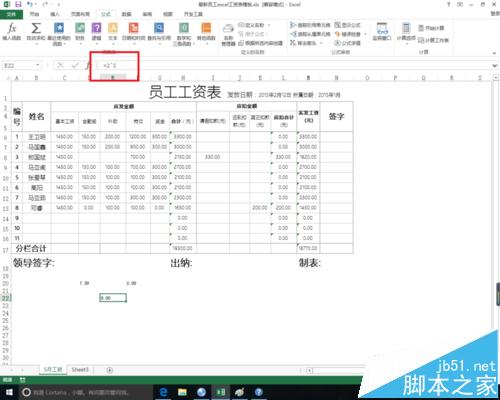This screenshot has width=500, height=400.
Task: Open File Explorer from taskbar
Action: [x=182, y=392]
